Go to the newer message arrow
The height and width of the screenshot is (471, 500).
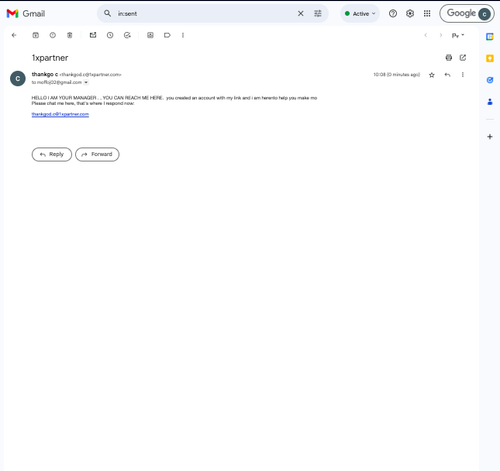(426, 35)
